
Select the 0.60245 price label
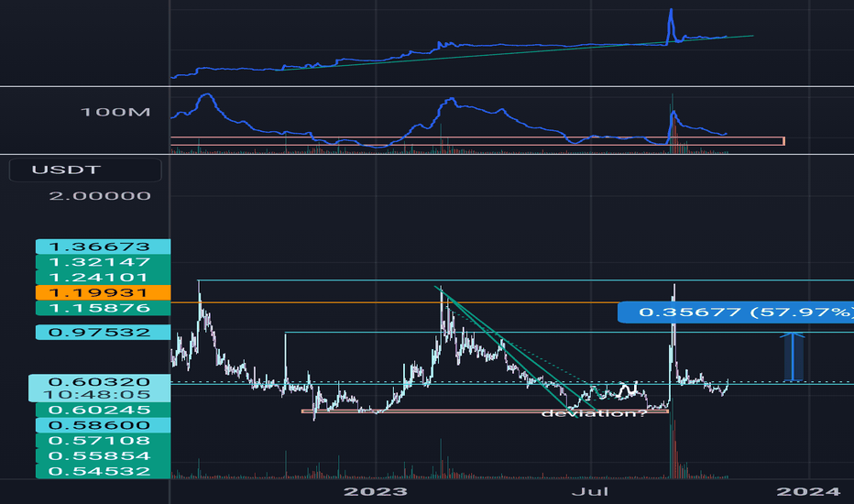(x=103, y=410)
